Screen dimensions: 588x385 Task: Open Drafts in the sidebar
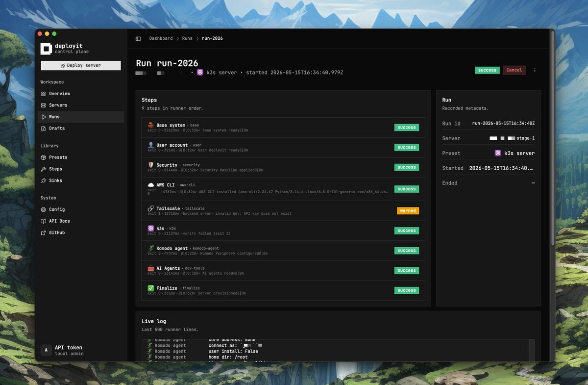coord(81,128)
